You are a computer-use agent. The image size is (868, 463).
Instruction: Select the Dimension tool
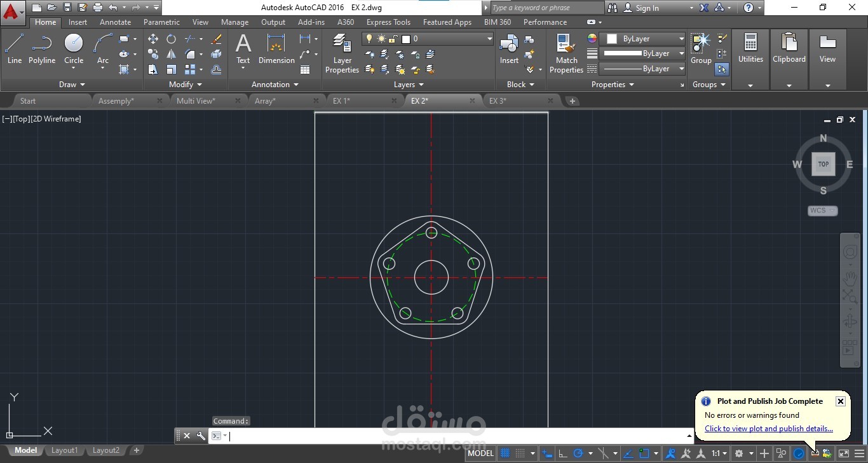coord(276,49)
